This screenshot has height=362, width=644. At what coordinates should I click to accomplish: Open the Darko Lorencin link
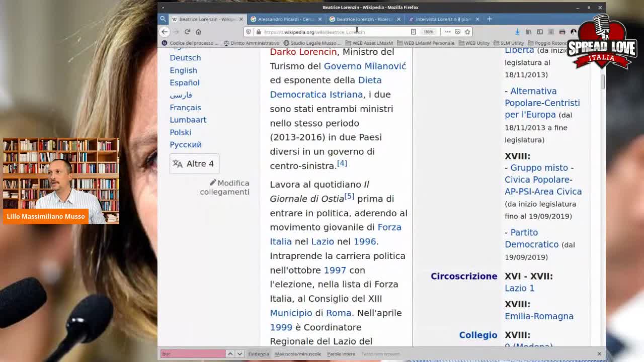(x=303, y=52)
